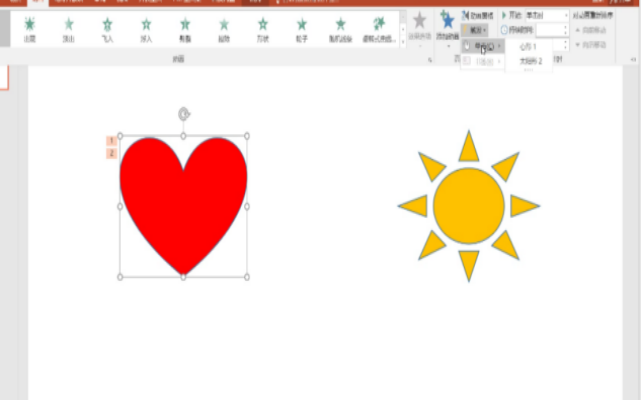The image size is (642, 401).
Task: Click the grayed bookmark trigger menu entry
Action: click(482, 62)
